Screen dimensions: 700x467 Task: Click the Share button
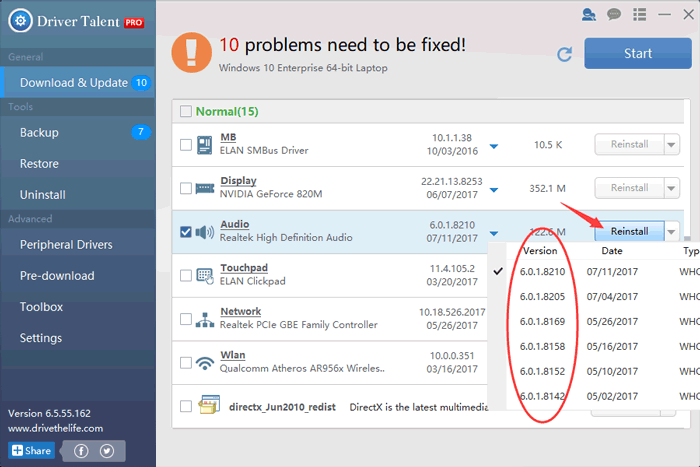pos(31,450)
